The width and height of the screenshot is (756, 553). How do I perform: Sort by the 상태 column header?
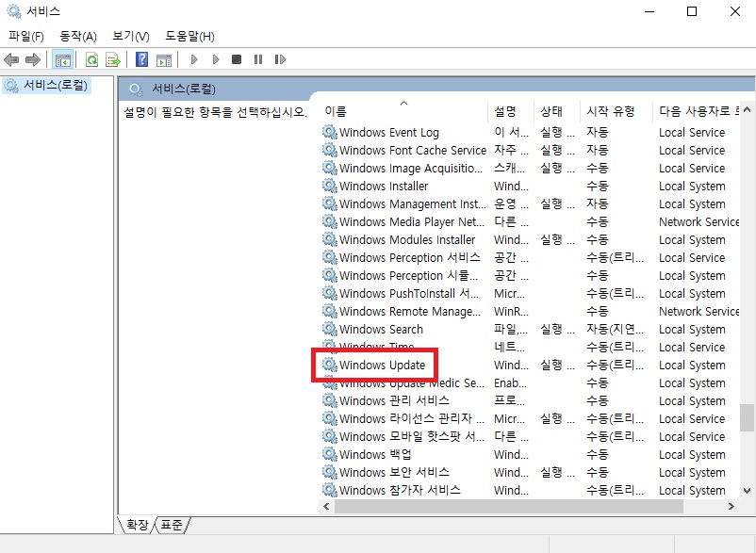point(557,111)
